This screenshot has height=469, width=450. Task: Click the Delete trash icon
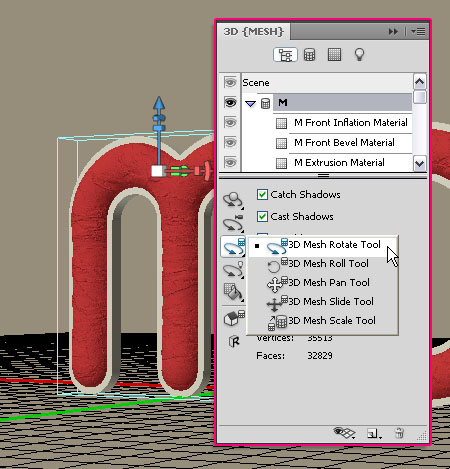pos(399,433)
